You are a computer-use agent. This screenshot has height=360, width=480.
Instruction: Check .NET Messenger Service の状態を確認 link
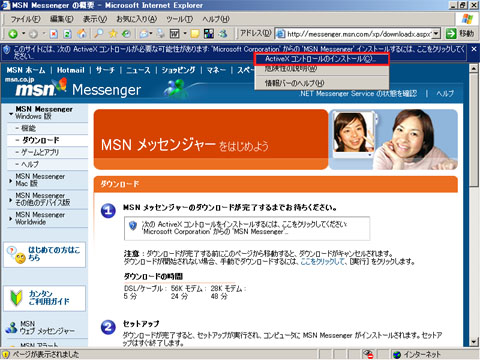(x=358, y=94)
